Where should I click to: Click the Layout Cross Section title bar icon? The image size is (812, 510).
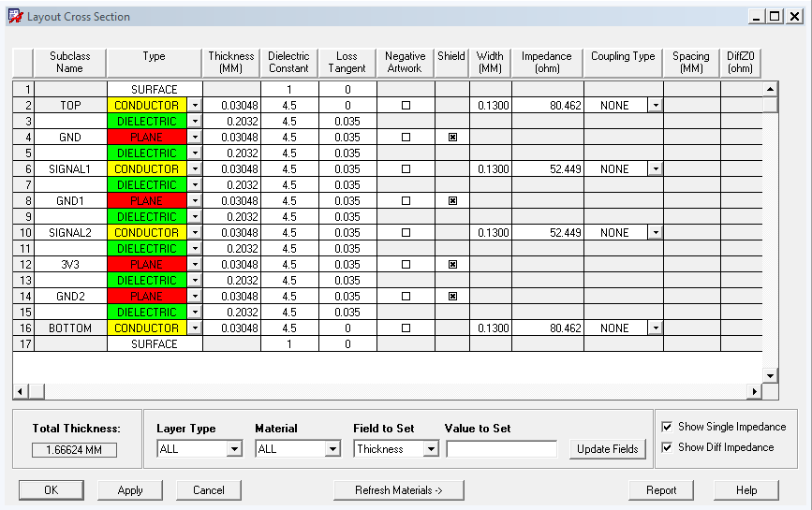tap(16, 16)
